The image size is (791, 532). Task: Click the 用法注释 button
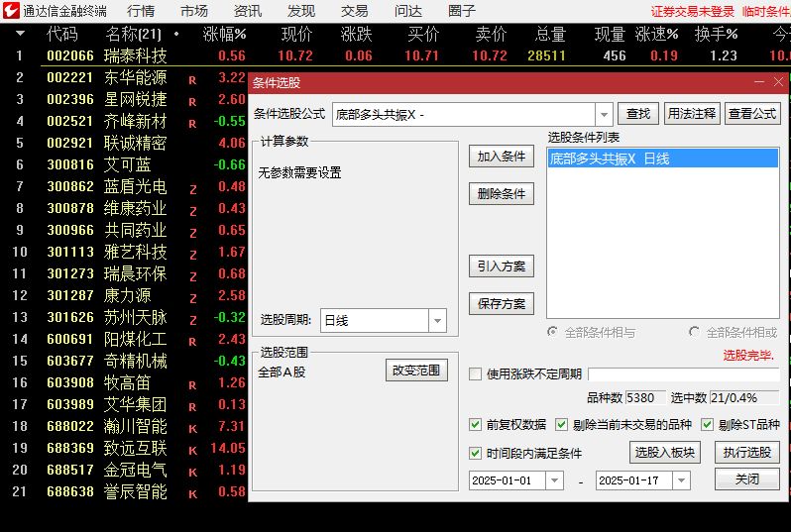point(692,114)
